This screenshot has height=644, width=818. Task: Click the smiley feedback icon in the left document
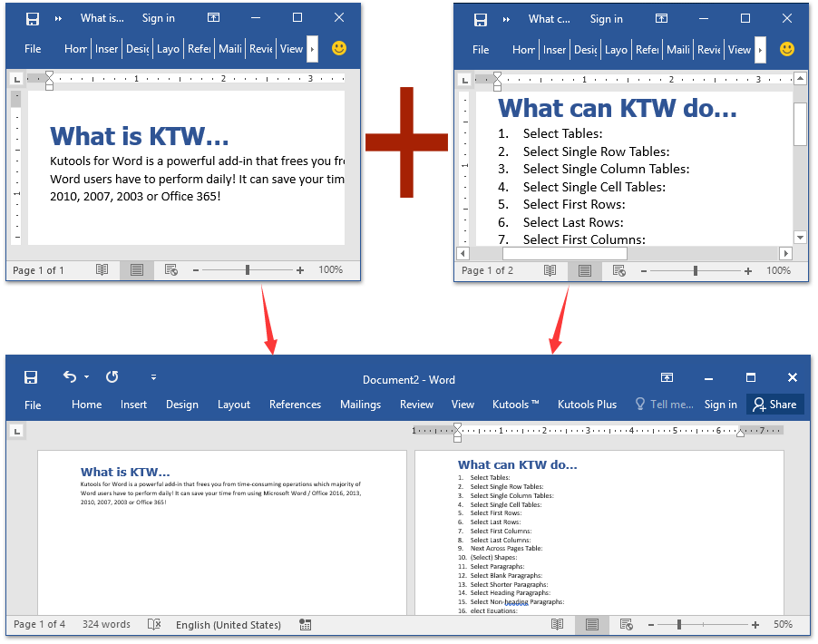coord(338,48)
